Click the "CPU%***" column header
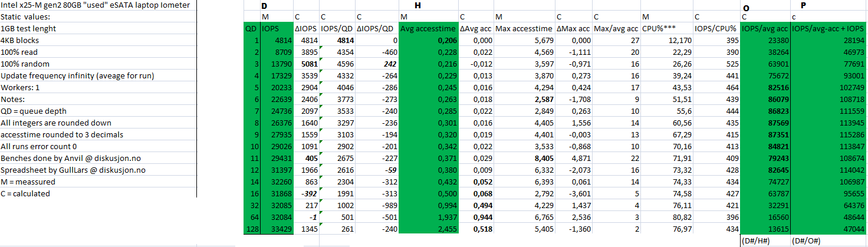Image resolution: width=868 pixels, height=247 pixels. 659,28
